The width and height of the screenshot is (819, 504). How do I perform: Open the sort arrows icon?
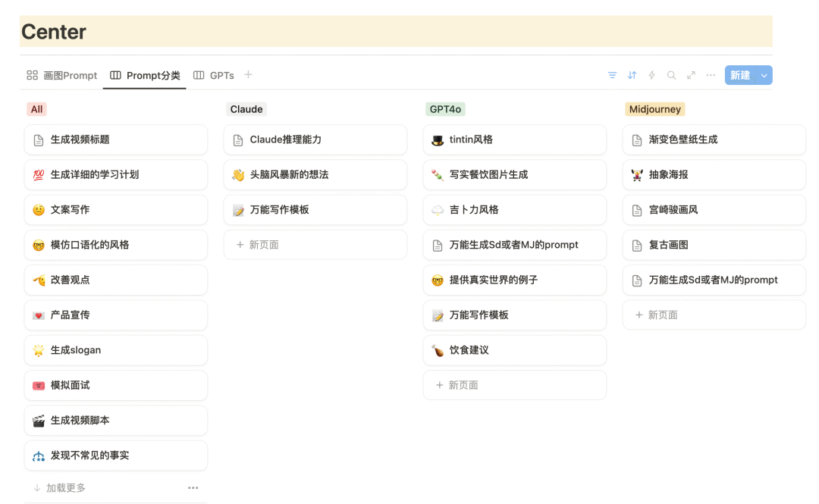pyautogui.click(x=632, y=75)
